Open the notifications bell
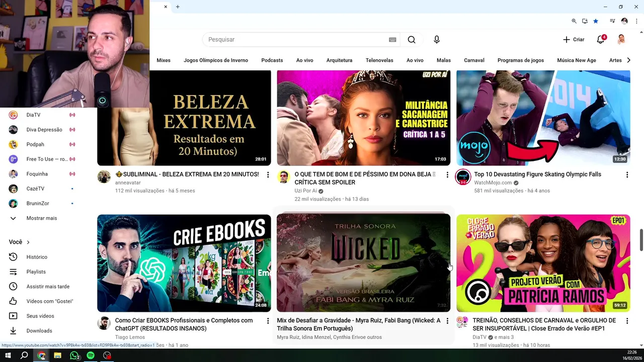 pyautogui.click(x=601, y=40)
